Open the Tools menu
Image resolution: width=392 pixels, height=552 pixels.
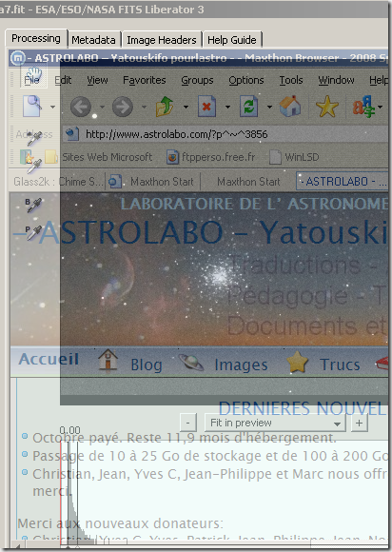291,80
